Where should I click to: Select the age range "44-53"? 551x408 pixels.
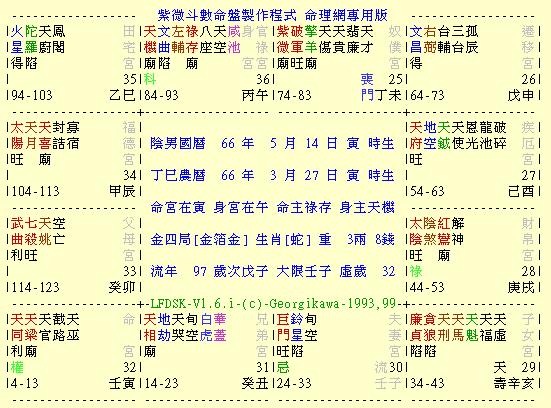click(427, 287)
